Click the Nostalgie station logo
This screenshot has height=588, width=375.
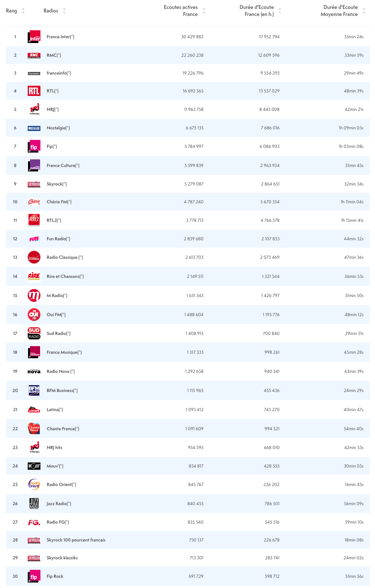pos(34,128)
